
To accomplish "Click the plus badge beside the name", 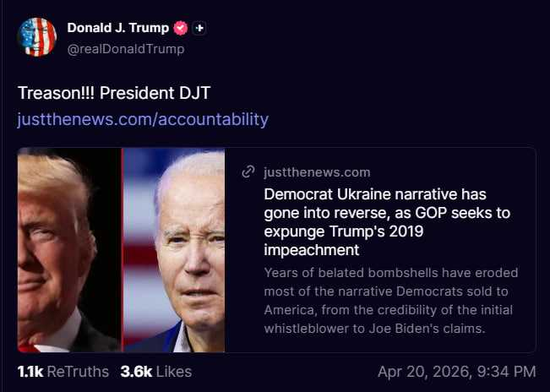I will (199, 28).
